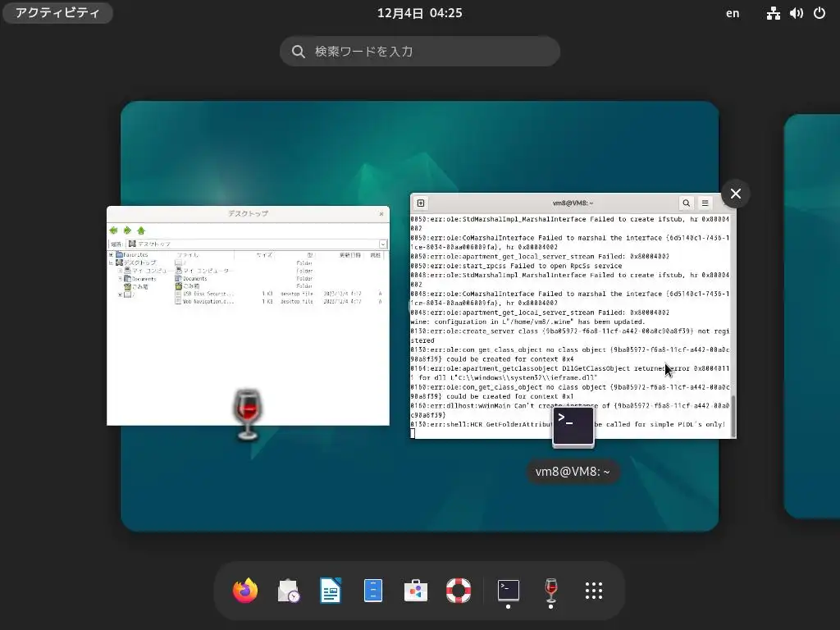This screenshot has width=840, height=630.
Task: Click the ファイル column header
Action: click(x=203, y=255)
